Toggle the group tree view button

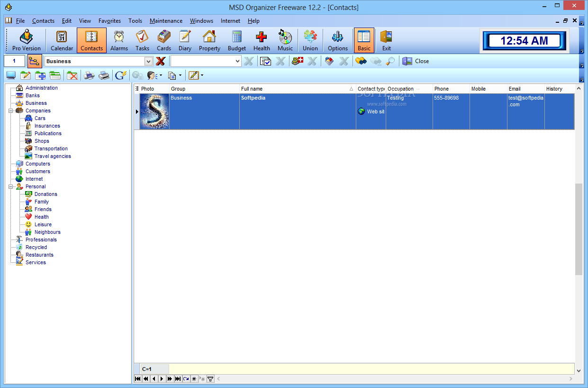tap(35, 61)
